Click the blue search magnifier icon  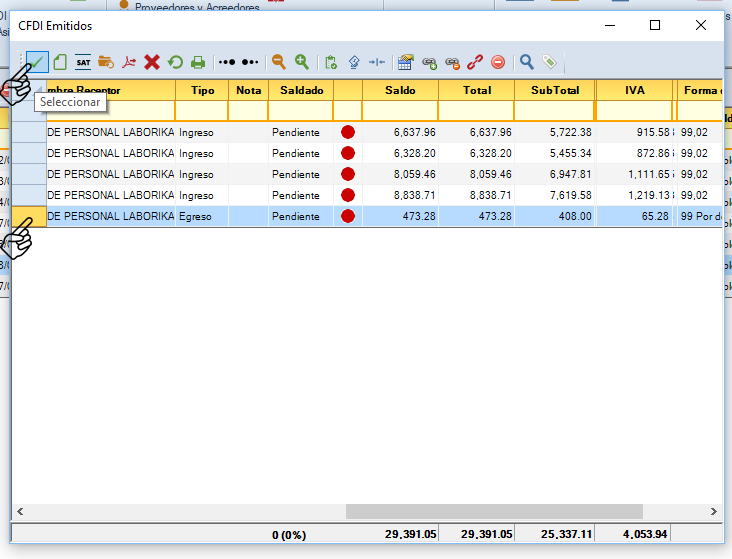coord(527,62)
